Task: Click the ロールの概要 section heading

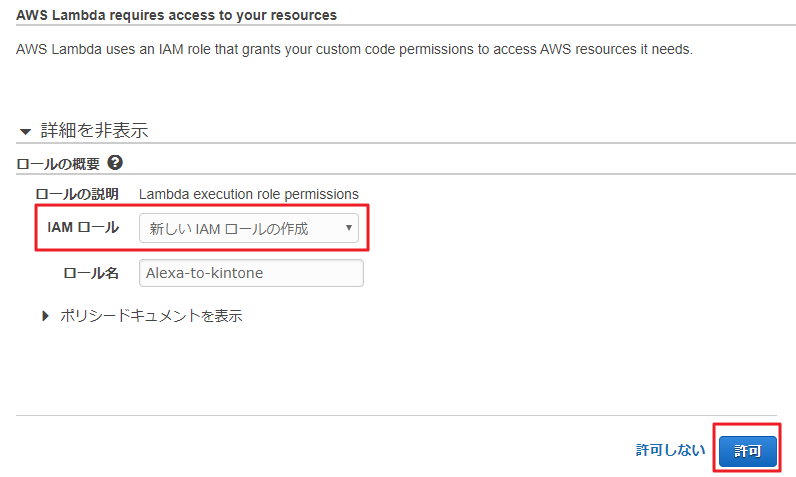Action: [58, 164]
